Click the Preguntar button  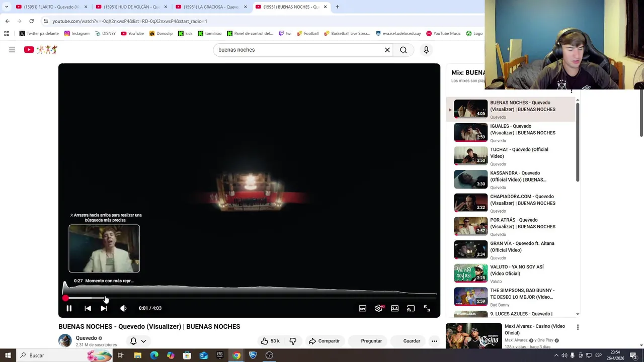371,341
